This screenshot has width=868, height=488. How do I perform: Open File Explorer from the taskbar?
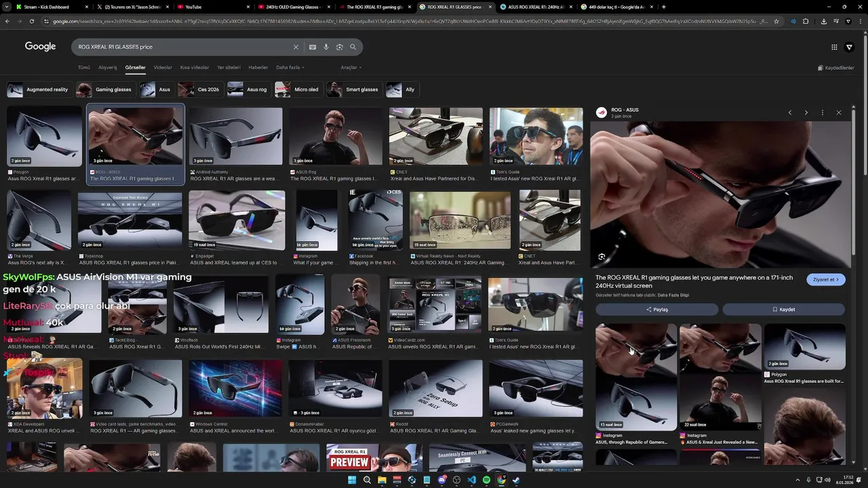[x=382, y=480]
